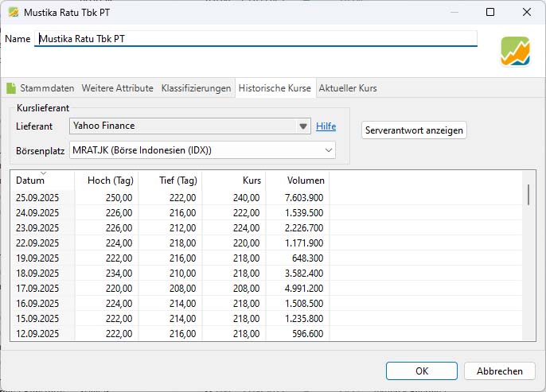
Task: Cancel dialog with Abbrechen button
Action: coord(500,371)
